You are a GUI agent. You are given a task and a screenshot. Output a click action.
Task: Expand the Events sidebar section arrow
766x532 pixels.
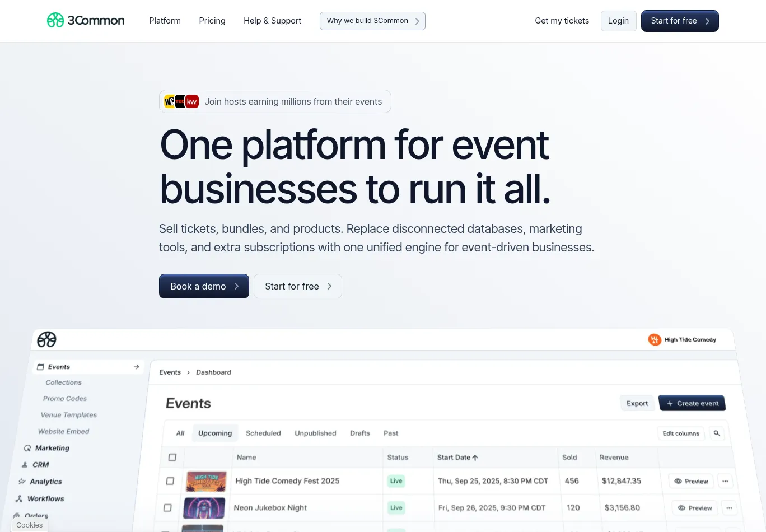click(x=136, y=367)
